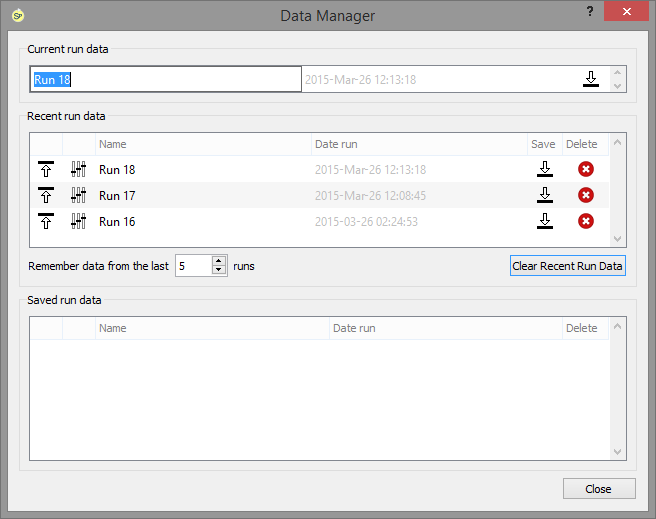656x519 pixels.
Task: Load data for Run 18 row
Action: [46, 169]
